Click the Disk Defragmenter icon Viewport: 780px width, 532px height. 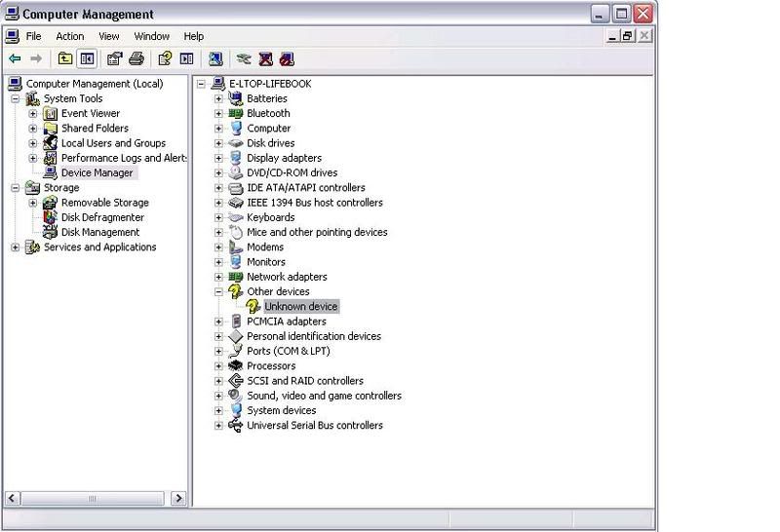click(x=50, y=217)
